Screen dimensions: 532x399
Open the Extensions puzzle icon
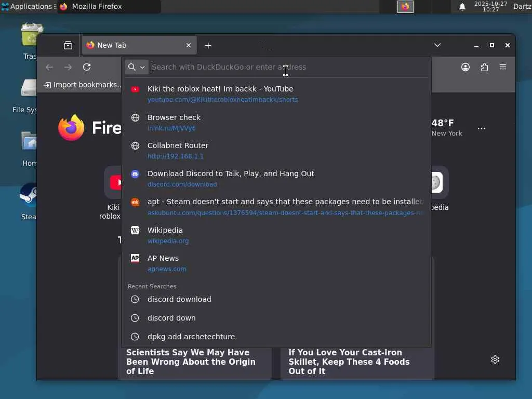pos(484,67)
